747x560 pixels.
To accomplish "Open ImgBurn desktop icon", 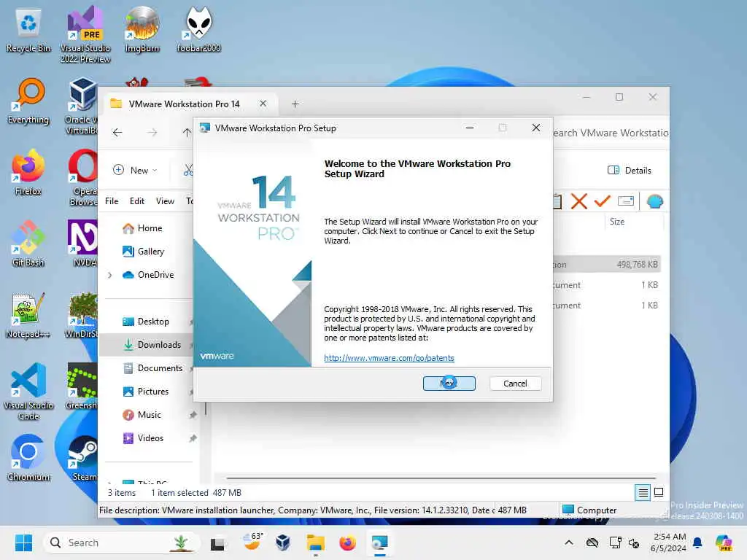I will [142, 29].
